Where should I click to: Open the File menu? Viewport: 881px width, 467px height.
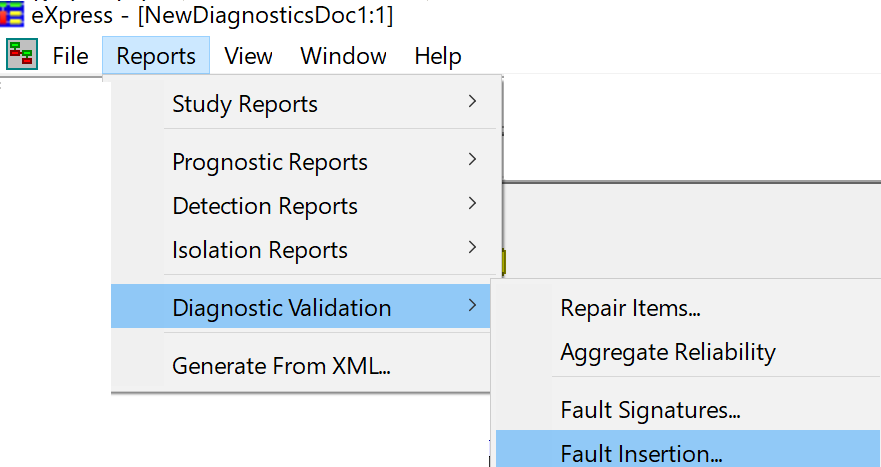point(70,56)
